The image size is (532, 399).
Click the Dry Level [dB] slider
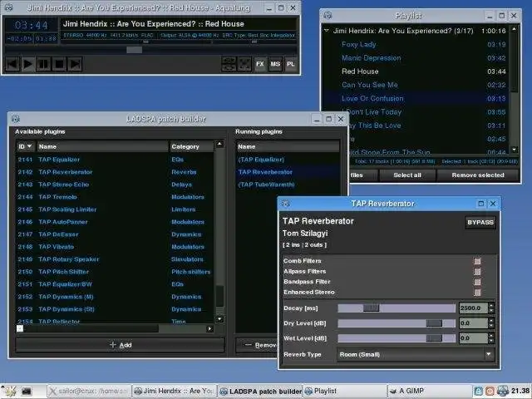pyautogui.click(x=397, y=323)
